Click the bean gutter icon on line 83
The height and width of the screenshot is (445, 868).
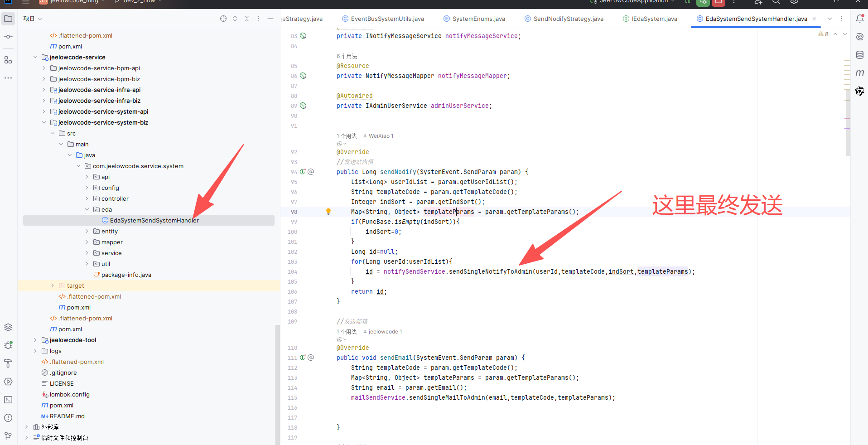click(x=304, y=36)
